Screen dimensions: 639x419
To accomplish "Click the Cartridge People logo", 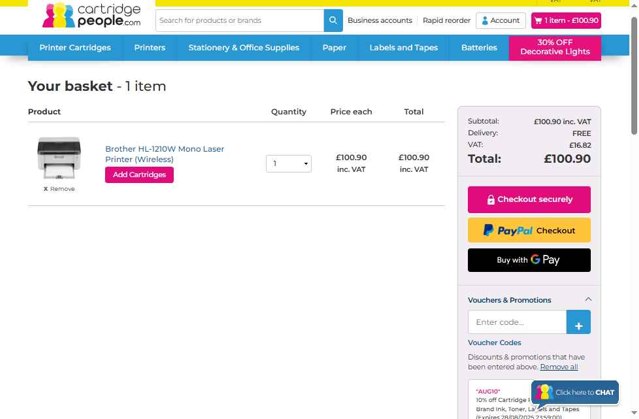I will pyautogui.click(x=92, y=15).
